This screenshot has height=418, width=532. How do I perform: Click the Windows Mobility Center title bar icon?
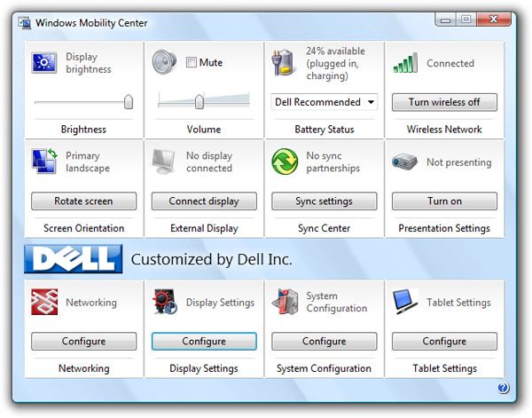click(x=25, y=23)
